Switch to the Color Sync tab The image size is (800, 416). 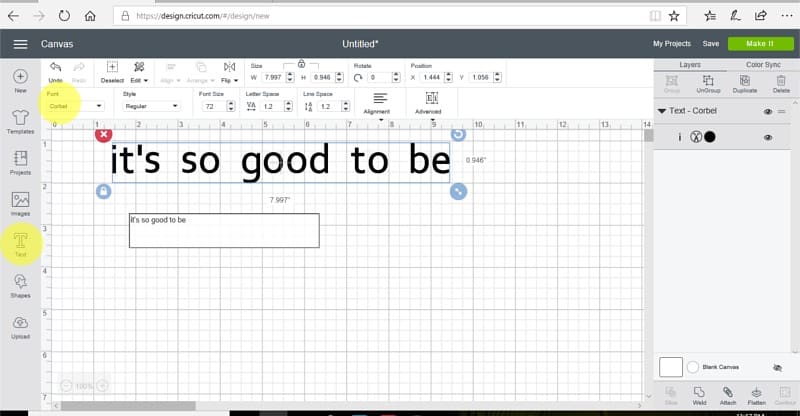[x=762, y=64]
